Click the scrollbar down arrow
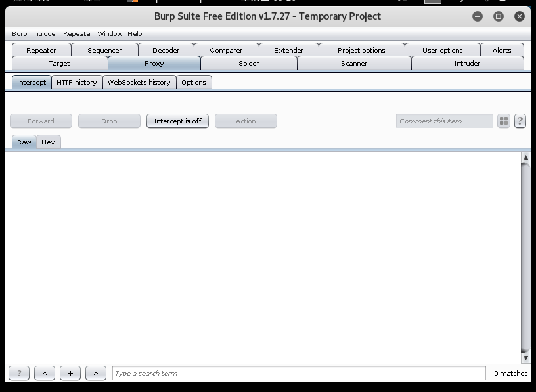This screenshot has width=536, height=392. point(525,358)
